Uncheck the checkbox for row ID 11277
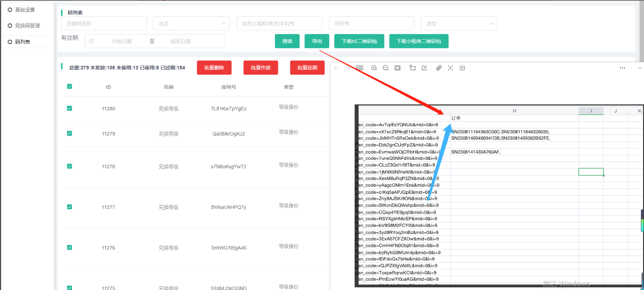644x290 pixels. [x=69, y=207]
